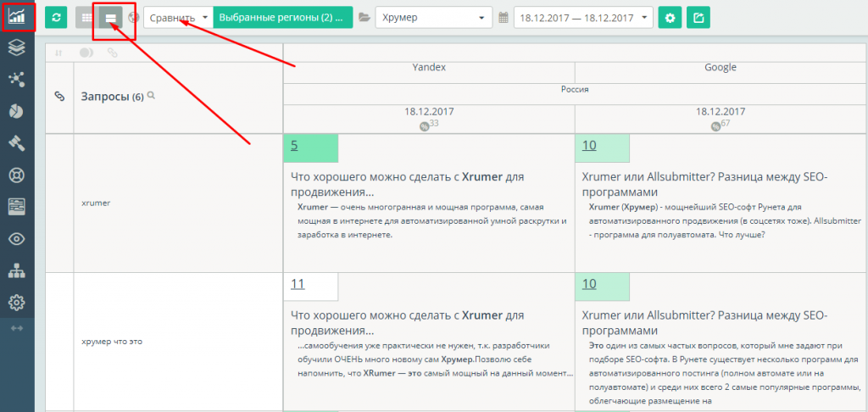Open position 11 link for хрумер что это
This screenshot has width=868, height=412.
[298, 284]
